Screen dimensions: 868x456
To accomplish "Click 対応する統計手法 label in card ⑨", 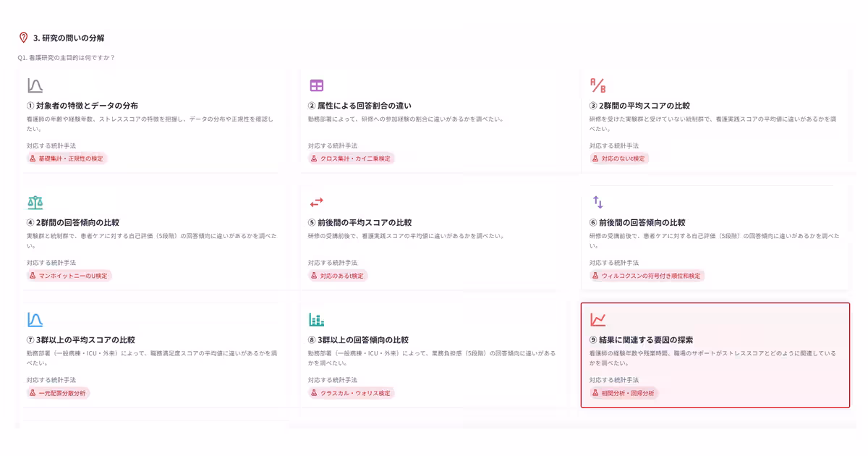I will [x=614, y=379].
